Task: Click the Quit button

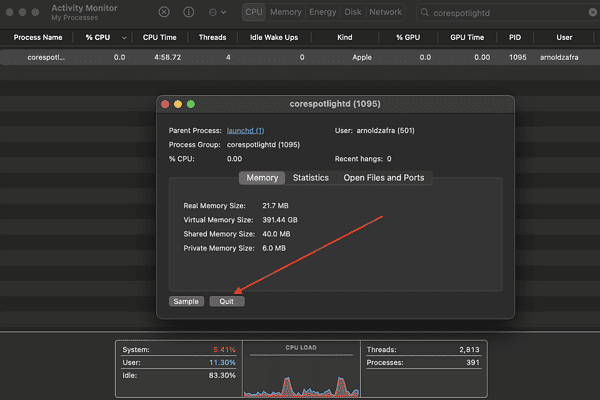Action: tap(227, 302)
